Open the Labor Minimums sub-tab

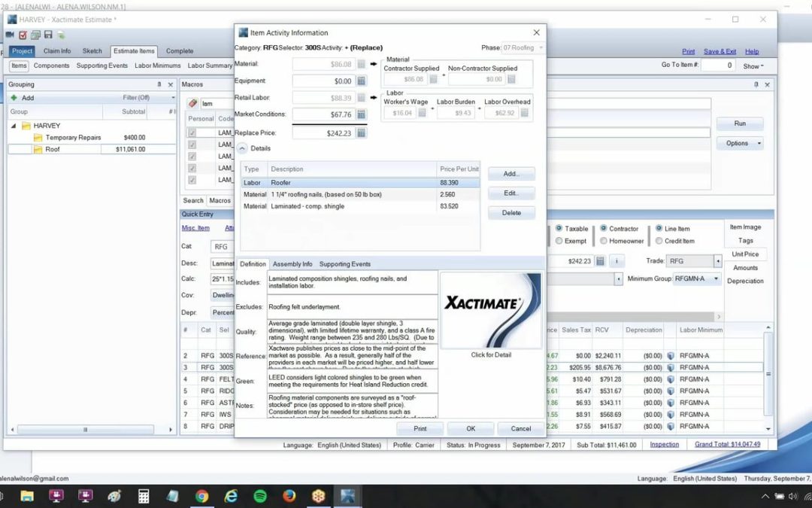157,65
